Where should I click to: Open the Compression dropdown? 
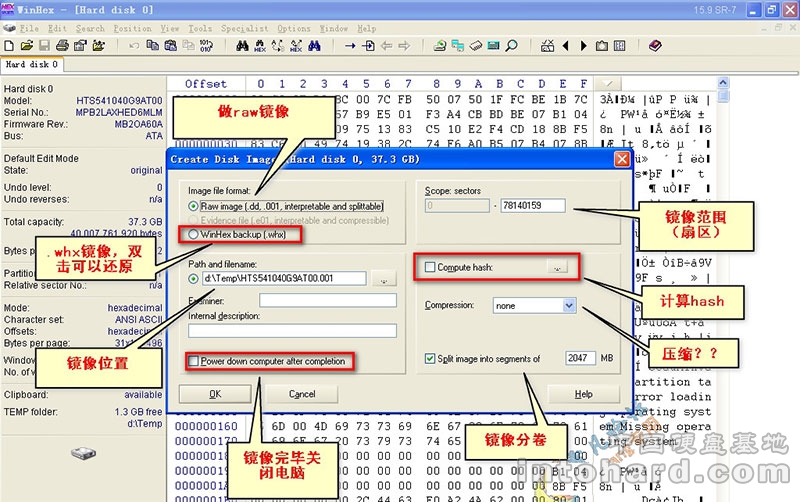(x=569, y=306)
